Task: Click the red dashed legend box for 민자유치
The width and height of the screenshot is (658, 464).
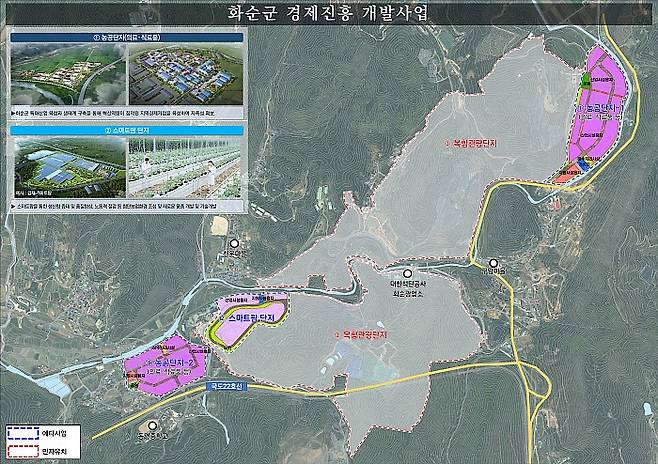Action: [x=23, y=451]
